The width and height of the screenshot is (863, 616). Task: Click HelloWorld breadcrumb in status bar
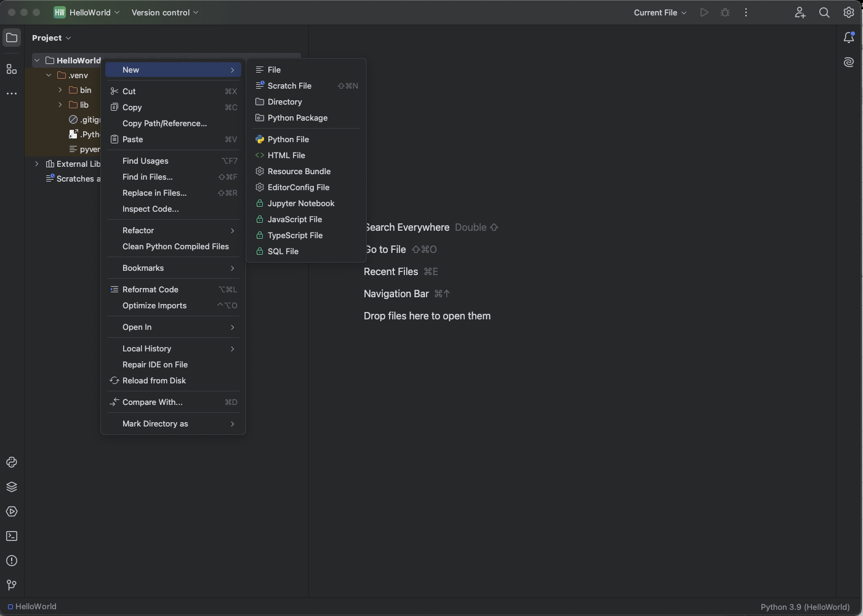coord(32,606)
